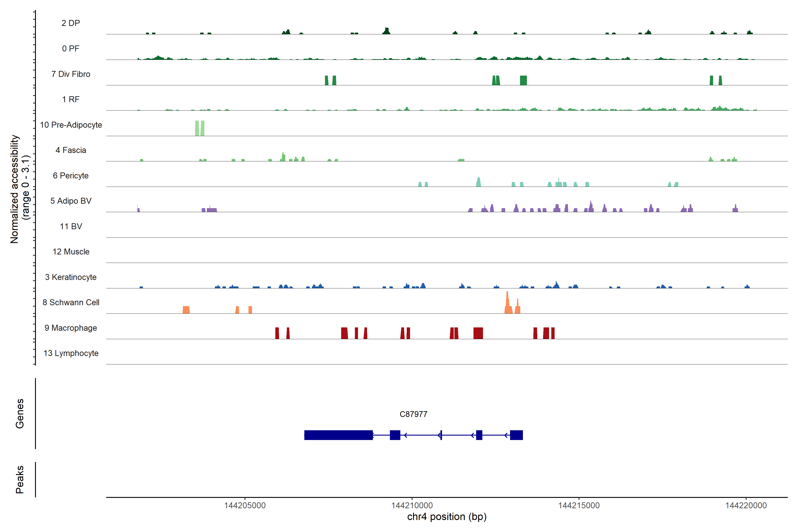Image resolution: width=798 pixels, height=532 pixels.
Task: Click the 3 Keratinocyte track label
Action: click(70, 277)
